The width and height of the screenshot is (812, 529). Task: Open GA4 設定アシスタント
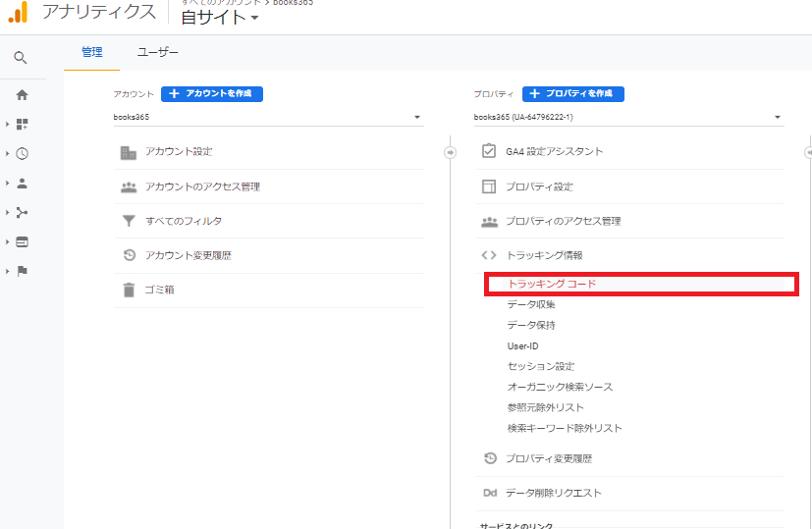554,152
